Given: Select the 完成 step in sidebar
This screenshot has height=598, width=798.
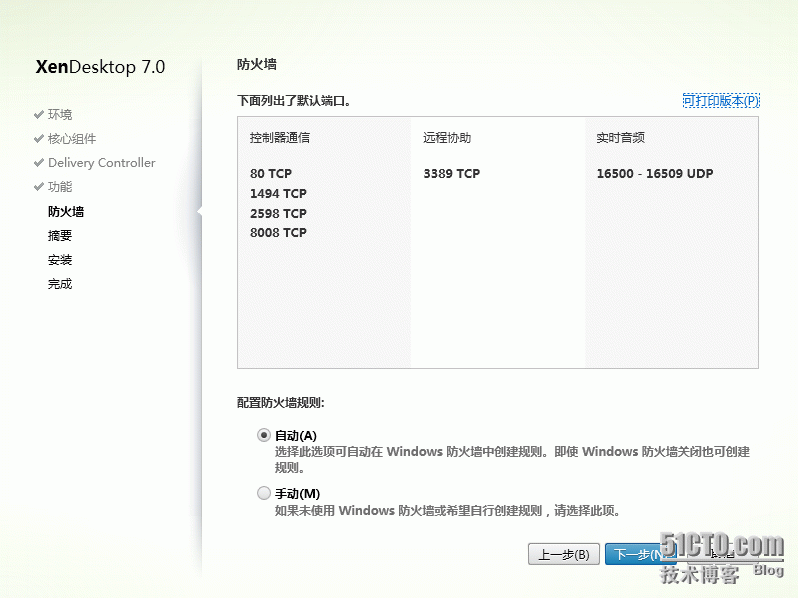Looking at the screenshot, I should tap(60, 283).
